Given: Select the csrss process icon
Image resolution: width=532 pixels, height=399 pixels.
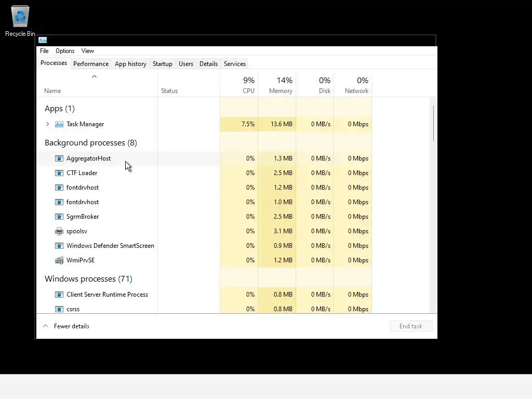Looking at the screenshot, I should point(59,309).
